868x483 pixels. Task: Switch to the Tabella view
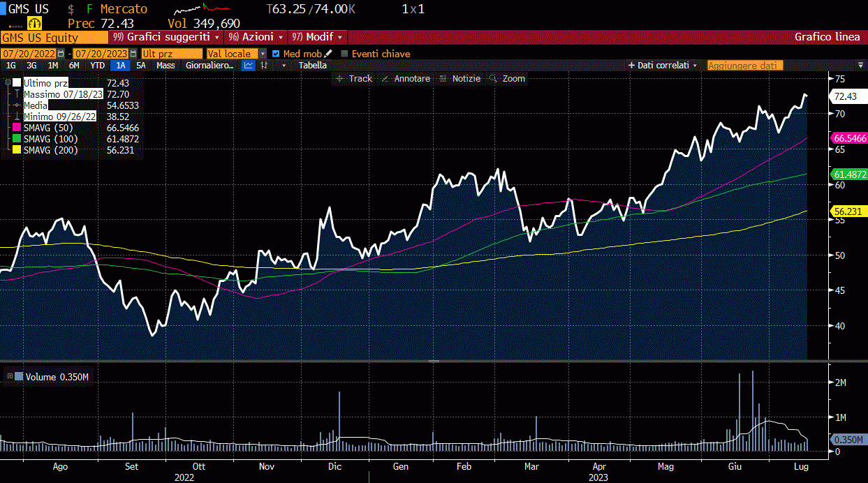(x=312, y=66)
